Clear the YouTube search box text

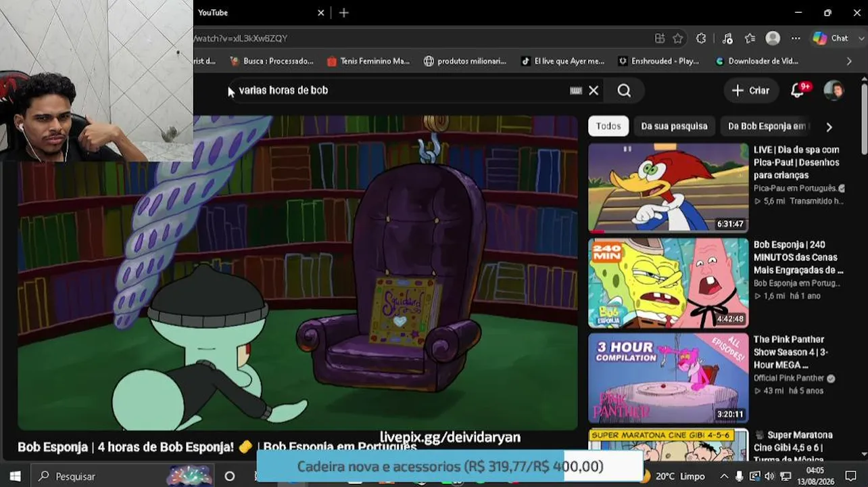[x=594, y=91]
